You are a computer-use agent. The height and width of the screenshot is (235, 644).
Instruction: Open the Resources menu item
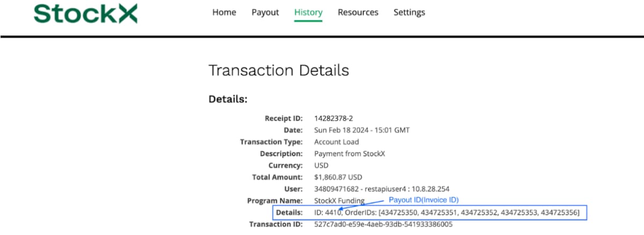(357, 12)
